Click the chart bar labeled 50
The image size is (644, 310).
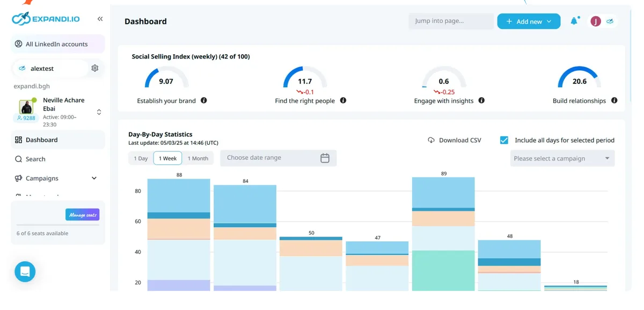311,264
